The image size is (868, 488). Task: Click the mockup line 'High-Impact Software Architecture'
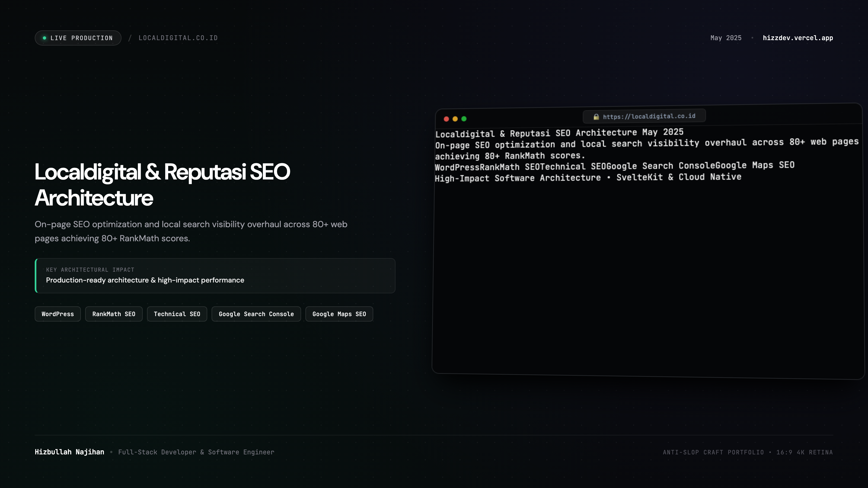(x=588, y=178)
